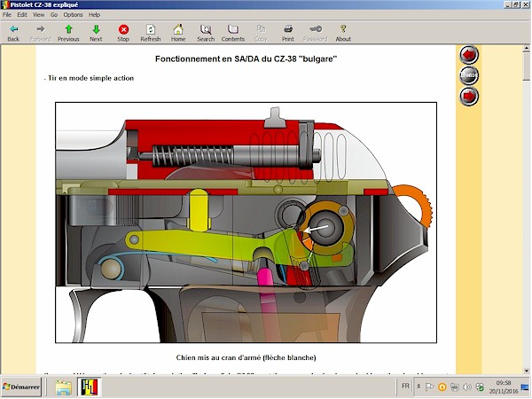The image size is (532, 399).
Task: Click the Démarrer start button
Action: [21, 387]
